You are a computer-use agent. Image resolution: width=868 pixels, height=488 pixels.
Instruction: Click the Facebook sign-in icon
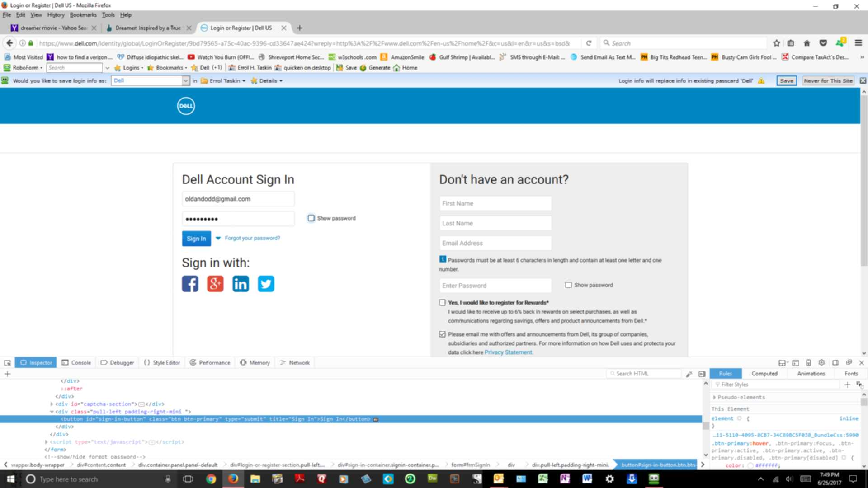coord(190,284)
